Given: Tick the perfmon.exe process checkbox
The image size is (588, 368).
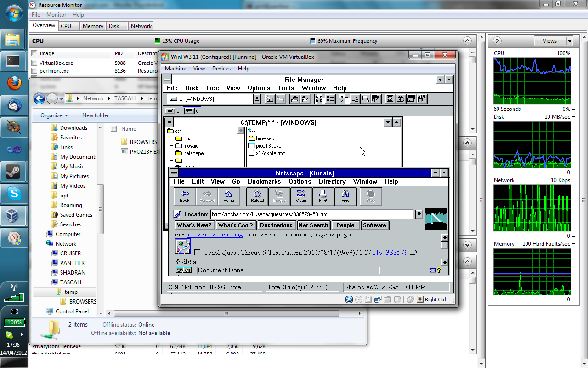Looking at the screenshot, I should [34, 71].
